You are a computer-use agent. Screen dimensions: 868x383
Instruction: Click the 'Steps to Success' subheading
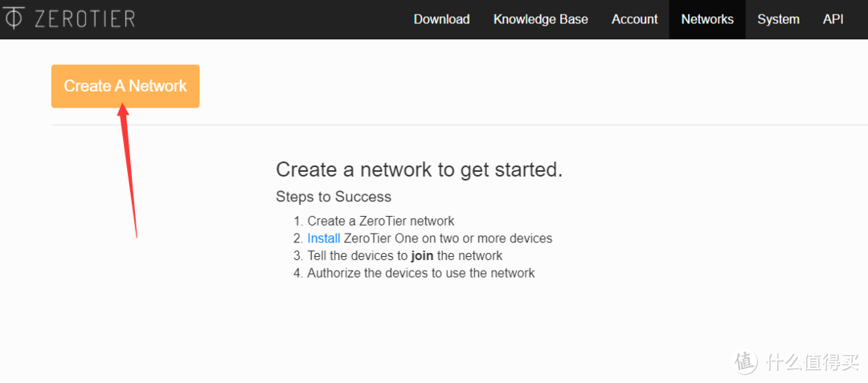pos(334,197)
